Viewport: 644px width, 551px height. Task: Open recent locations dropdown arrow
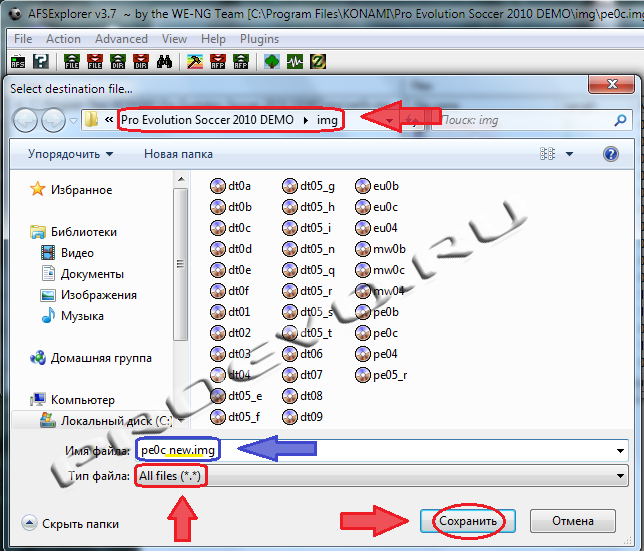point(73,120)
